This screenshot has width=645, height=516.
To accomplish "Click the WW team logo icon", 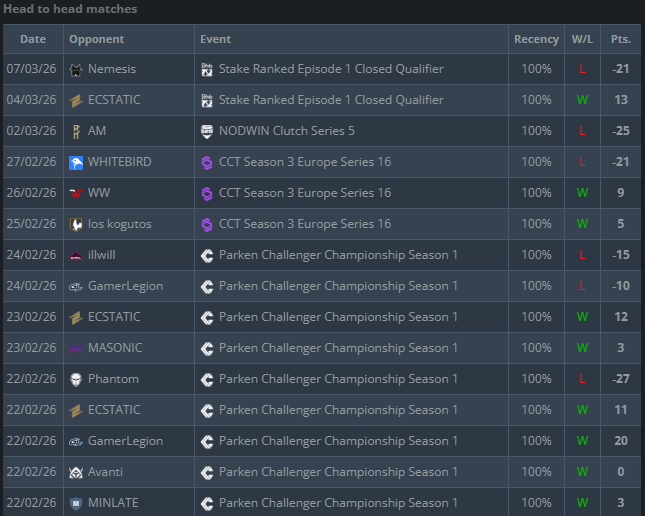I will (76, 194).
